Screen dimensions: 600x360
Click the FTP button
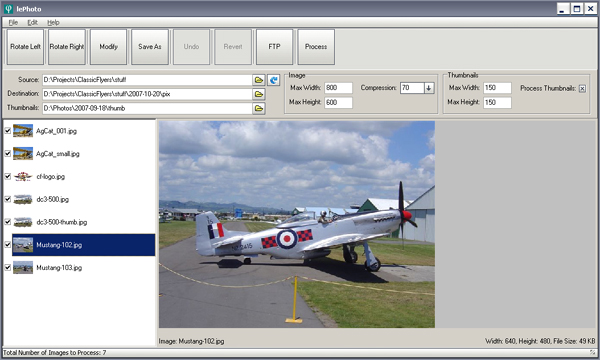274,47
